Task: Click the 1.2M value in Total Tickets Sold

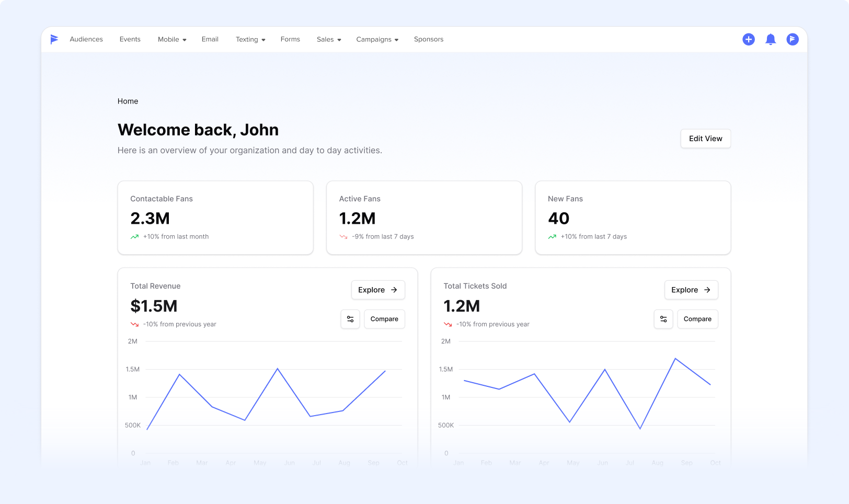Action: tap(462, 306)
